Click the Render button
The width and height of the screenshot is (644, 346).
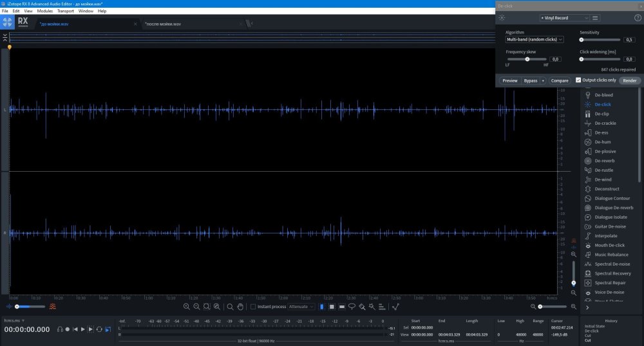tap(630, 80)
